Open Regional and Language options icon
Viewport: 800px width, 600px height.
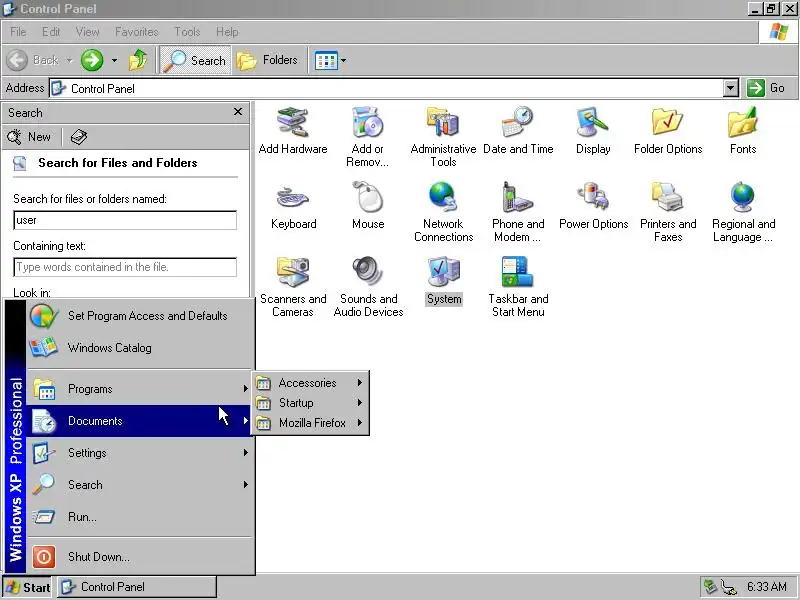coord(743,212)
